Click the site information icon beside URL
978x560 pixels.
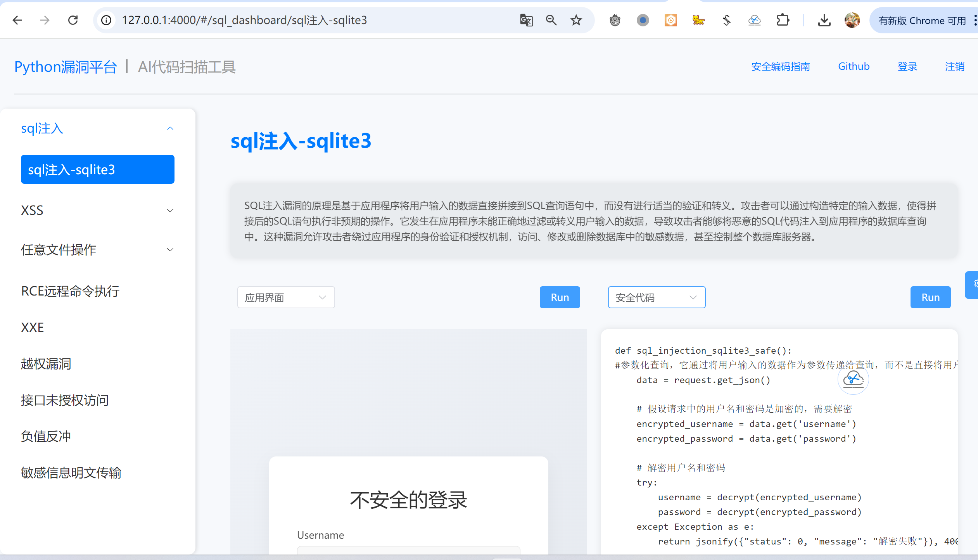pyautogui.click(x=106, y=20)
